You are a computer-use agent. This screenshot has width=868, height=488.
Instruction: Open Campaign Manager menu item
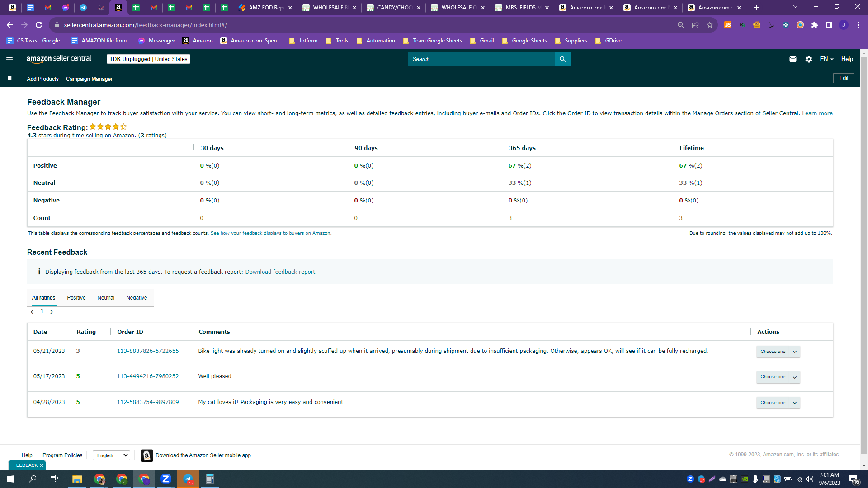[89, 79]
